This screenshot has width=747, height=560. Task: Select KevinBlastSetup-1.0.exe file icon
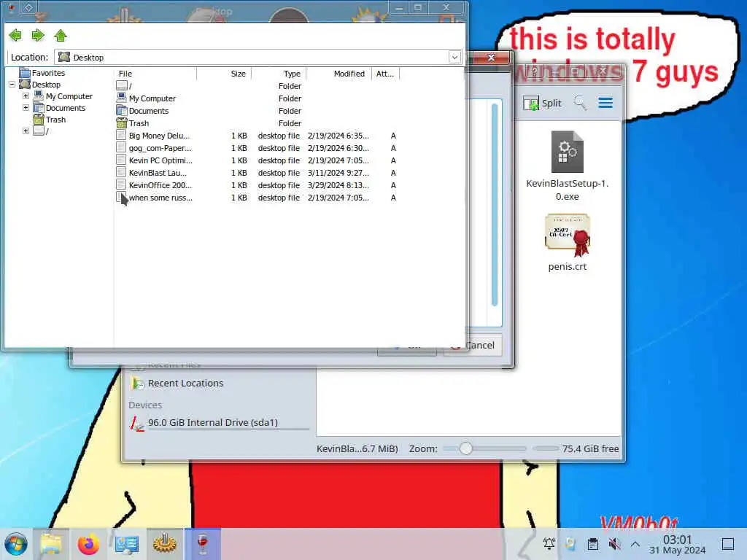pos(567,152)
